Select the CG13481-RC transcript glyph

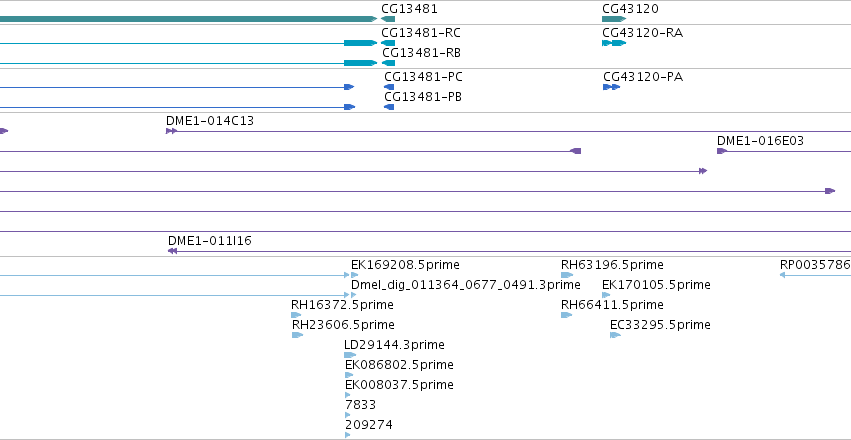coord(388,43)
